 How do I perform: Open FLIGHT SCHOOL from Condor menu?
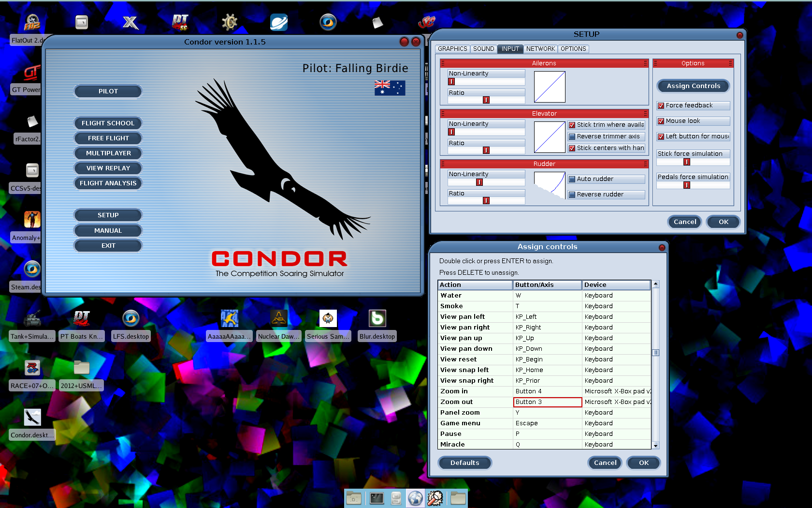click(108, 123)
